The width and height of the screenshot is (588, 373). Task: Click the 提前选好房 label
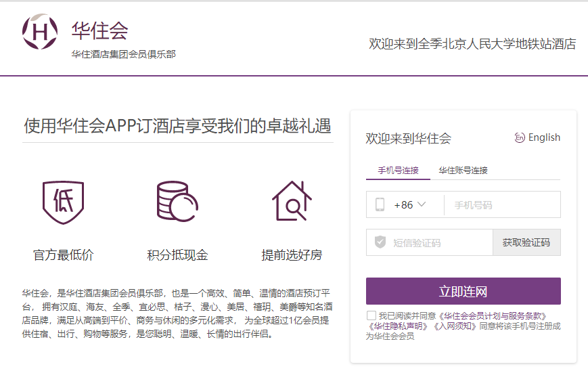[x=292, y=255]
